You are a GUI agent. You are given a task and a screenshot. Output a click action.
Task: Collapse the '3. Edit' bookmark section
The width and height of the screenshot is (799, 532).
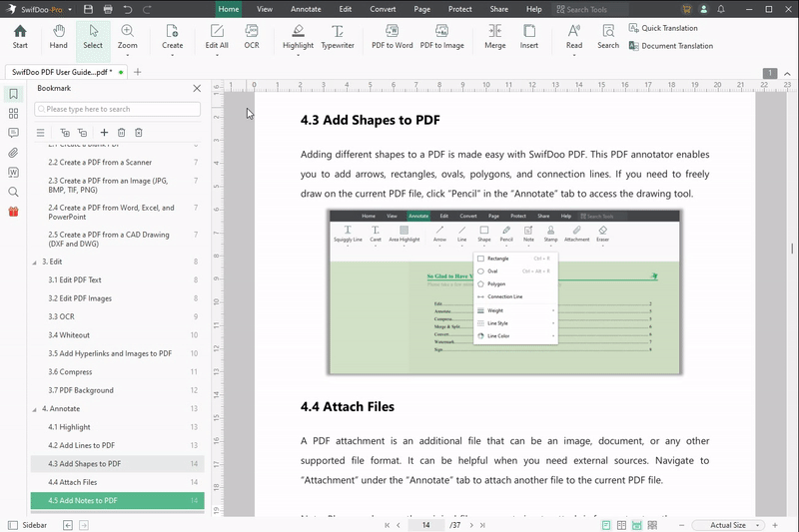click(x=35, y=263)
